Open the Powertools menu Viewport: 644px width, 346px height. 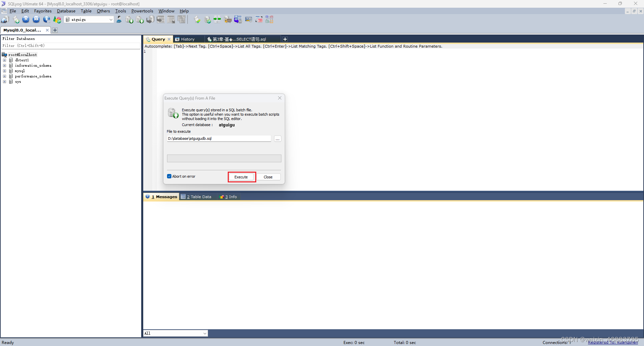(142, 11)
